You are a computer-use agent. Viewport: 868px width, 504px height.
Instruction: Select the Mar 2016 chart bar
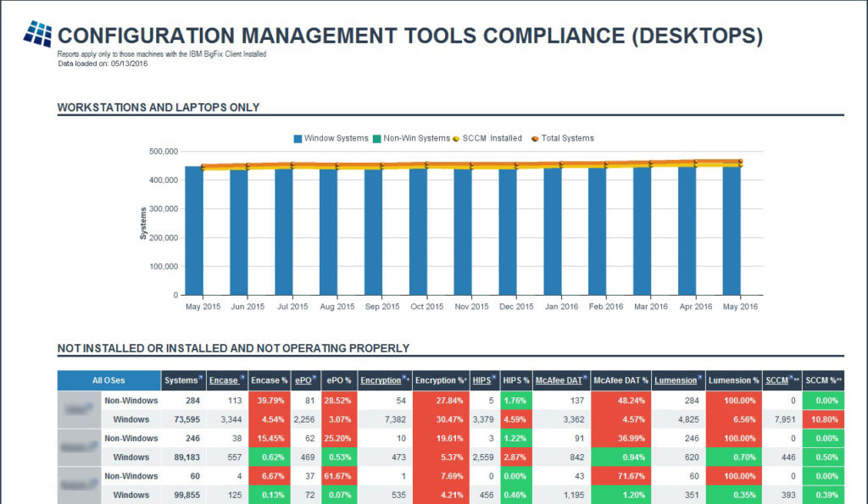(x=643, y=231)
